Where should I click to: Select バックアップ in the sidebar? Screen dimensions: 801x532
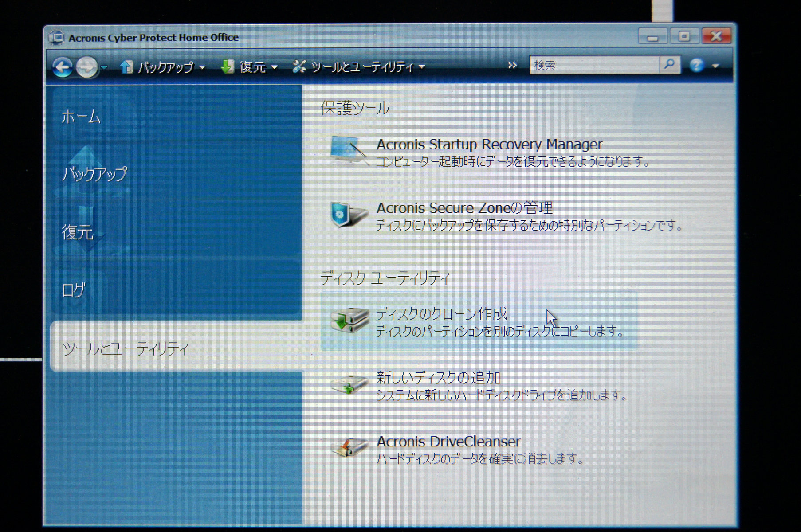177,172
